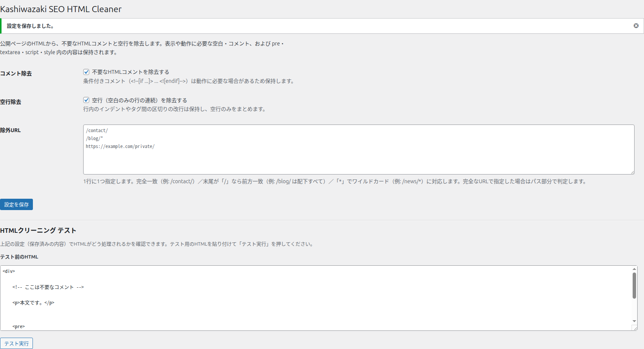The image size is (644, 349).
Task: Click the <pre> line in test HTML
Action: click(19, 326)
